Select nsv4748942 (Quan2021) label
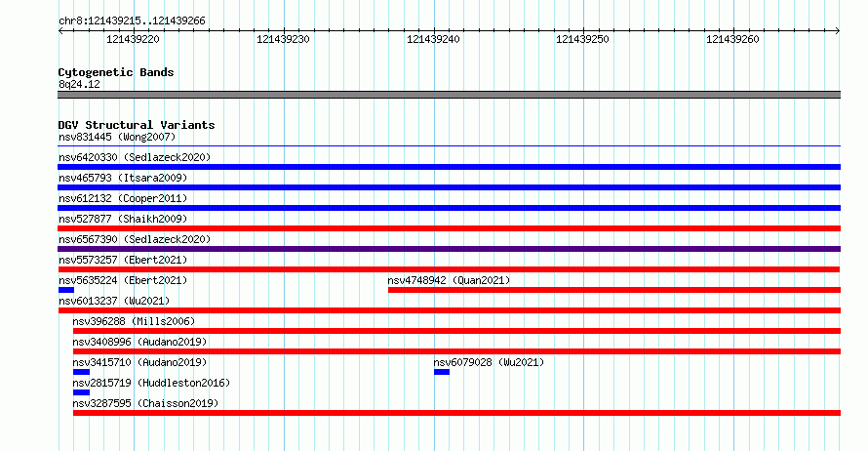868x451 pixels. [x=449, y=280]
